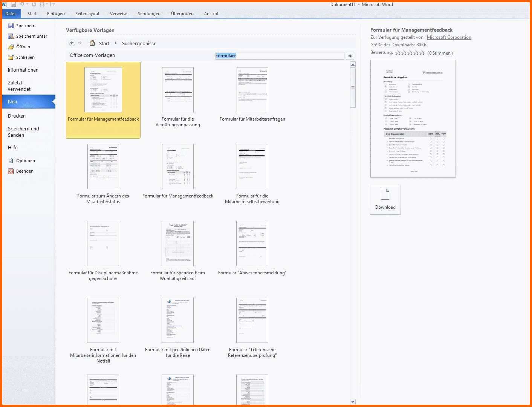Rate the template with the fifth star

[422, 53]
